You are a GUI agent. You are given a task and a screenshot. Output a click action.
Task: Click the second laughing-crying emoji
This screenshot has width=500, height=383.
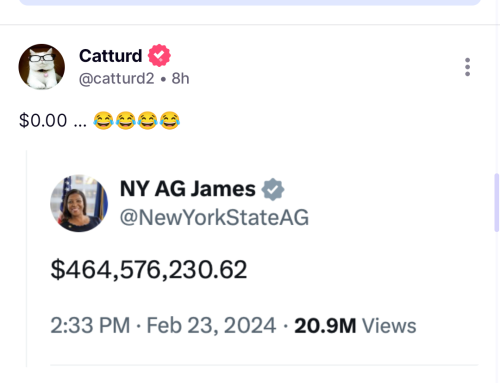pos(125,120)
